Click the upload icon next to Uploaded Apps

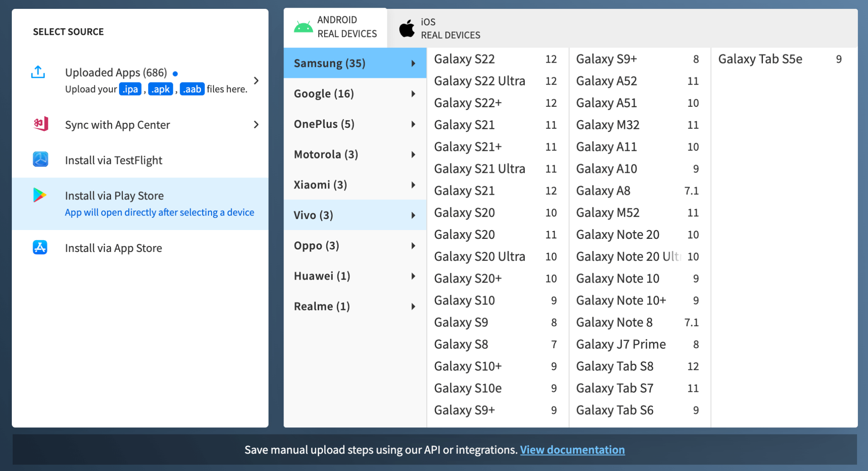coord(38,72)
